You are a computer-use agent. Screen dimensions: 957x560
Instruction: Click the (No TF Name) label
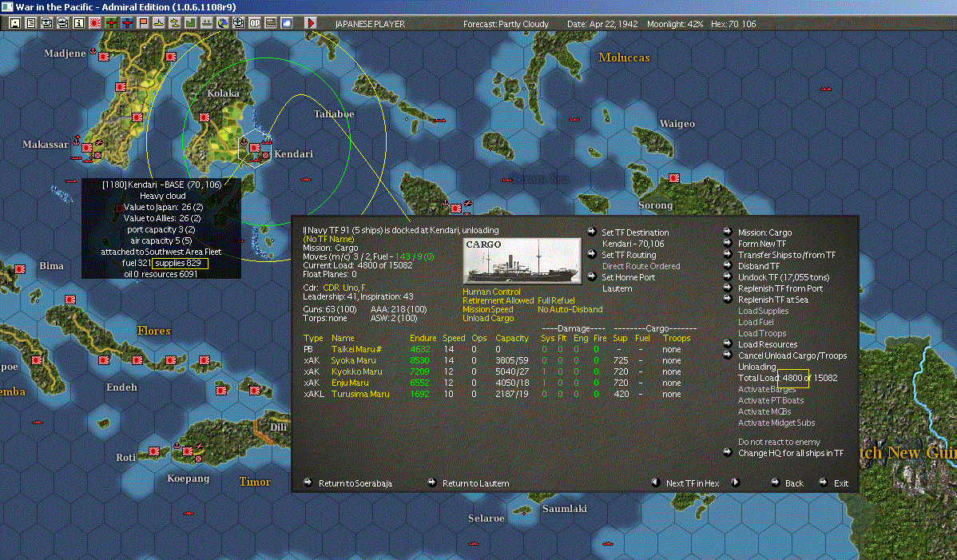[328, 239]
